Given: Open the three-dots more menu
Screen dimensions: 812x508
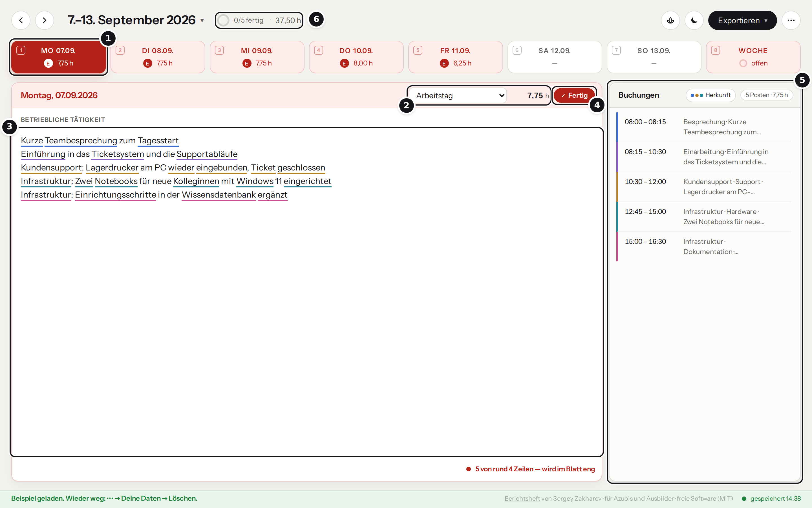Looking at the screenshot, I should 791,21.
